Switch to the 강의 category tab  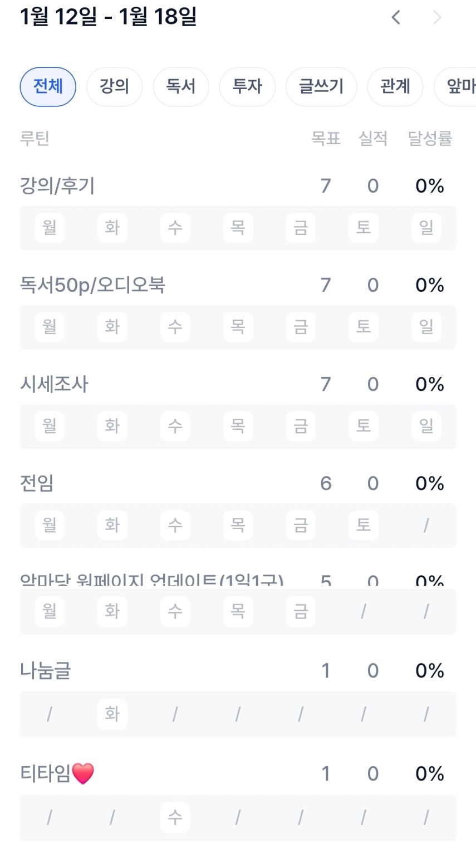[114, 86]
